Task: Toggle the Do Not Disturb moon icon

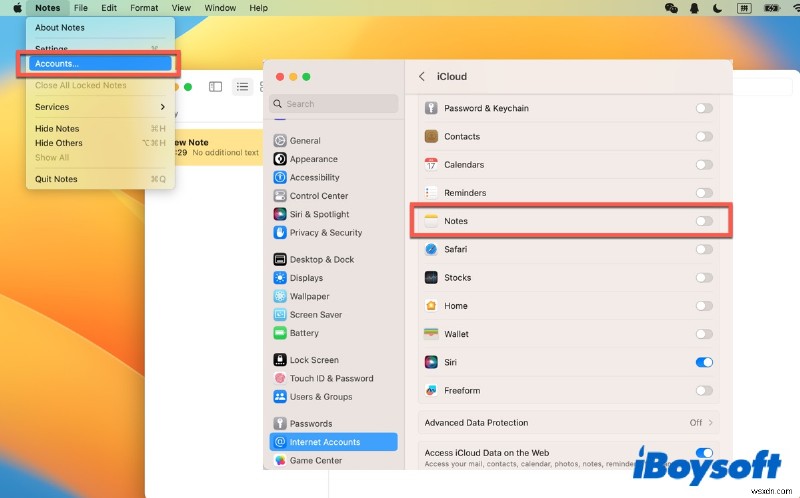Action: 717,8
